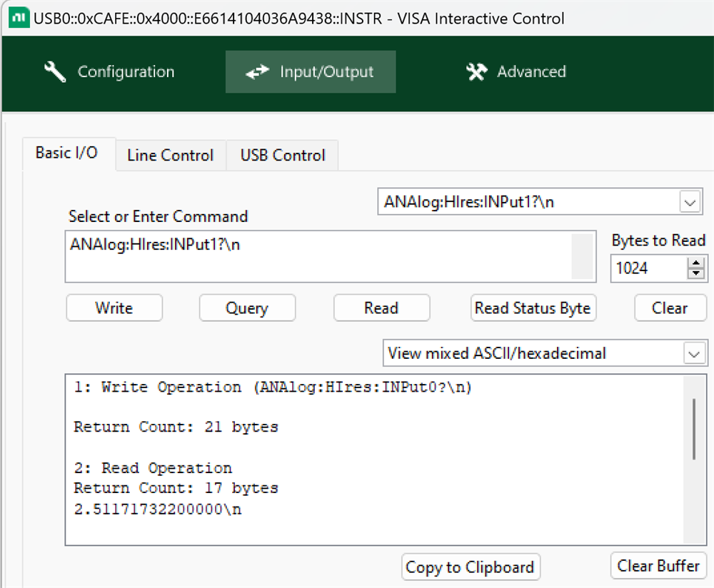This screenshot has width=714, height=588.
Task: Click the Configuration wrench icon
Action: (55, 72)
